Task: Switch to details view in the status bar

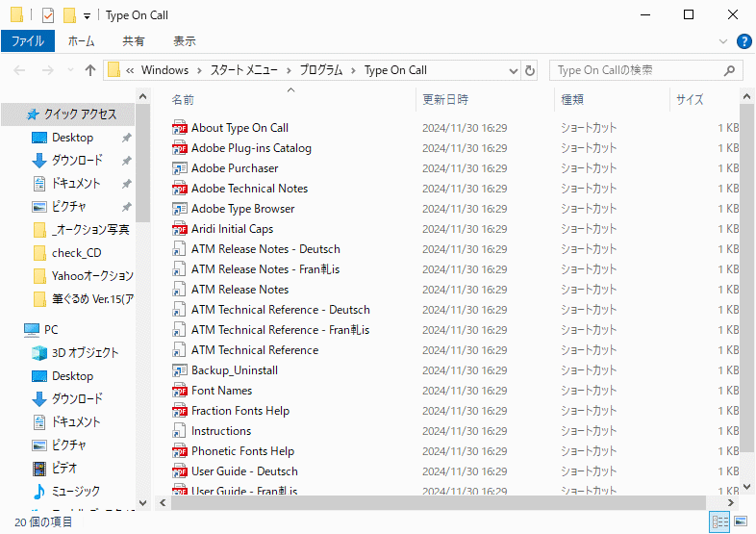Action: point(719,521)
